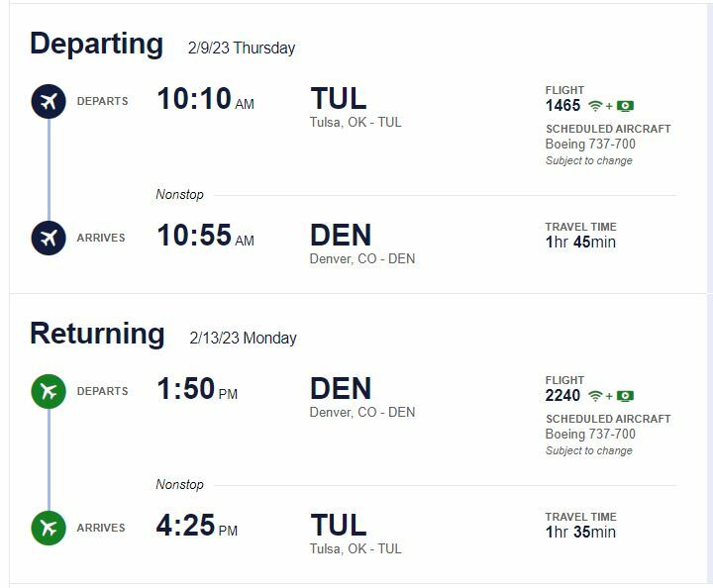This screenshot has height=588, width=713.
Task: Click flight number 2240
Action: pyautogui.click(x=562, y=395)
